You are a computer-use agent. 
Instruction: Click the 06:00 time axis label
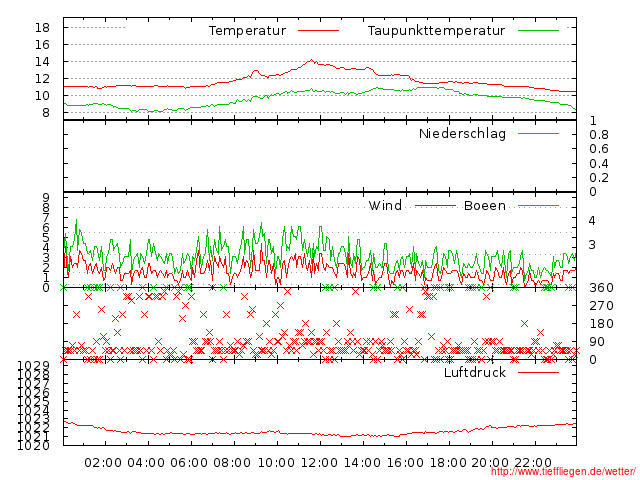(189, 463)
